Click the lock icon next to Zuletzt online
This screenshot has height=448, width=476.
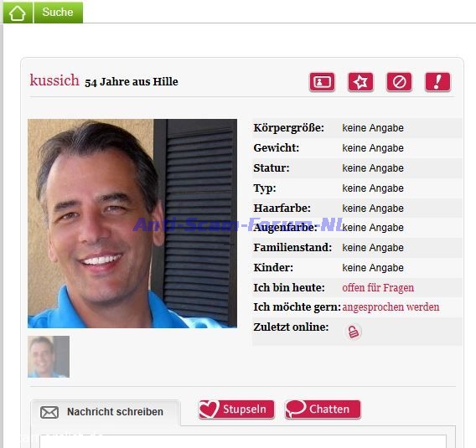coord(353,332)
